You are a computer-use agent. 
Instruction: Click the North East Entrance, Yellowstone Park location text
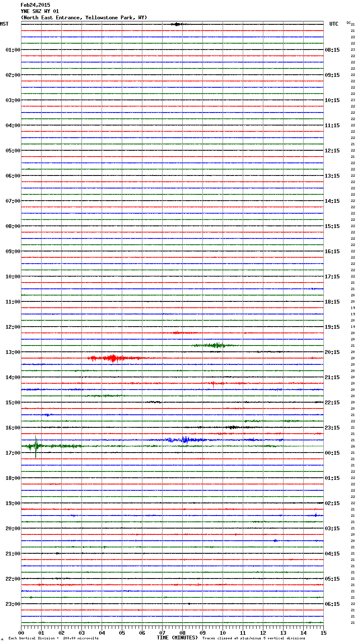coord(84,18)
